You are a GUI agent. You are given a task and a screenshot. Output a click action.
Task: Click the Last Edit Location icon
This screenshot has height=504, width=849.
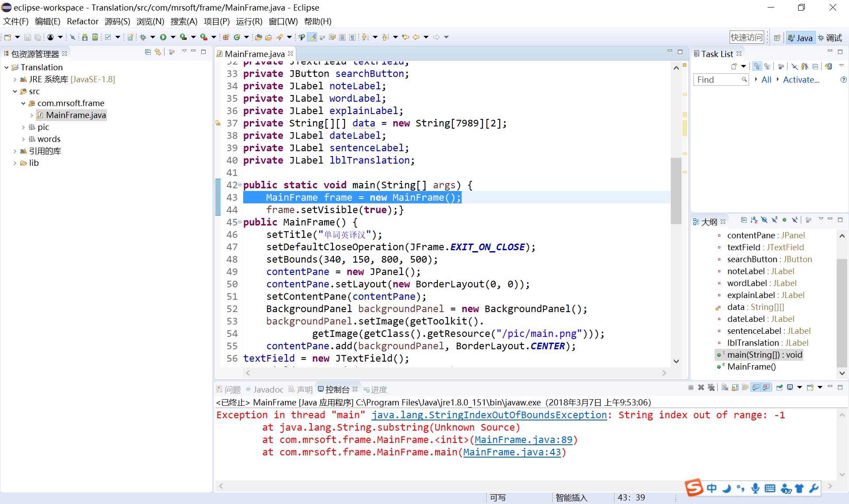405,37
